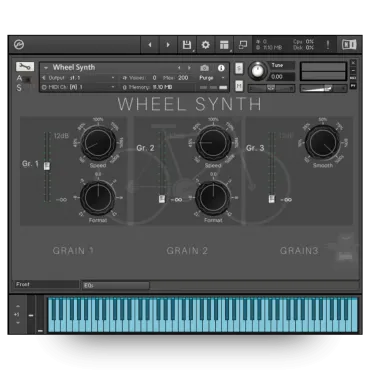
Task: Click the Grain 2 Speed knob
Action: pos(213,143)
